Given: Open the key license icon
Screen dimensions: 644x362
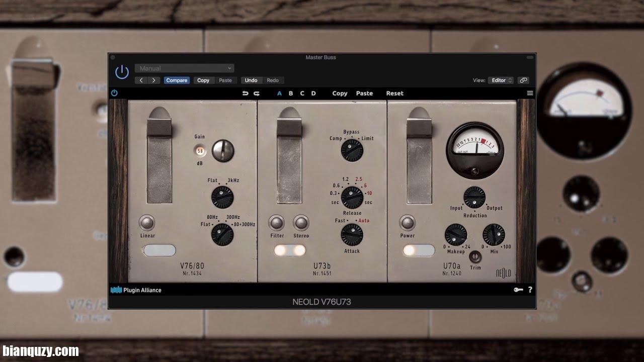Looking at the screenshot, I should coord(518,290).
